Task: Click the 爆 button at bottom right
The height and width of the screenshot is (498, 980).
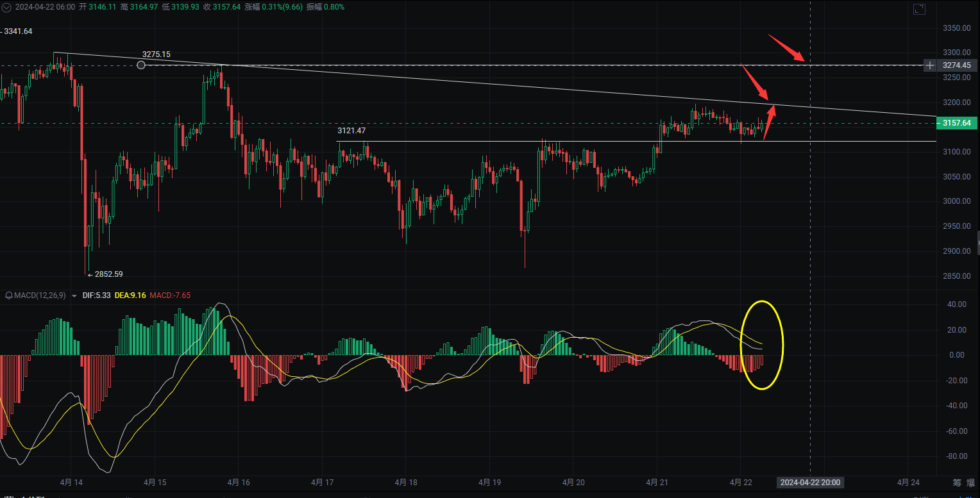Action: coord(970,483)
